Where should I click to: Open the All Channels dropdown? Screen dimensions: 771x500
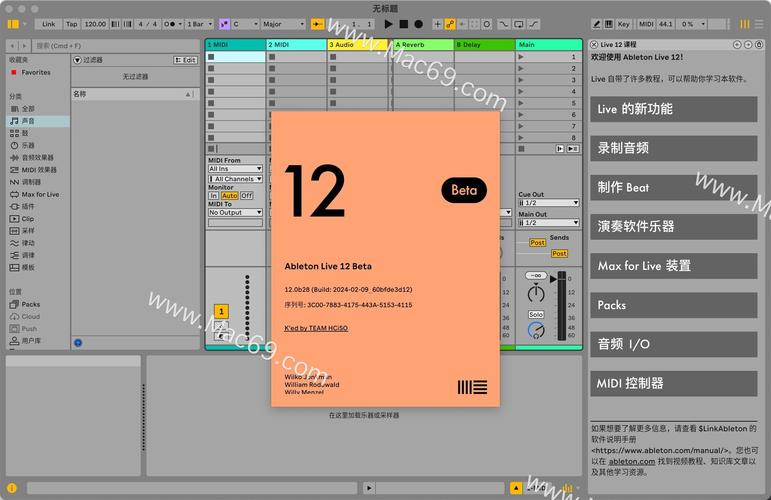(x=235, y=179)
